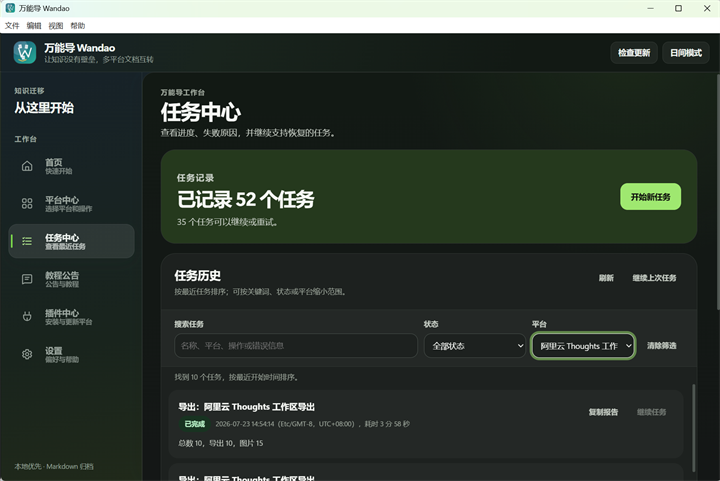Expand the 全部状态 status dropdown
The image size is (720, 481).
(475, 346)
